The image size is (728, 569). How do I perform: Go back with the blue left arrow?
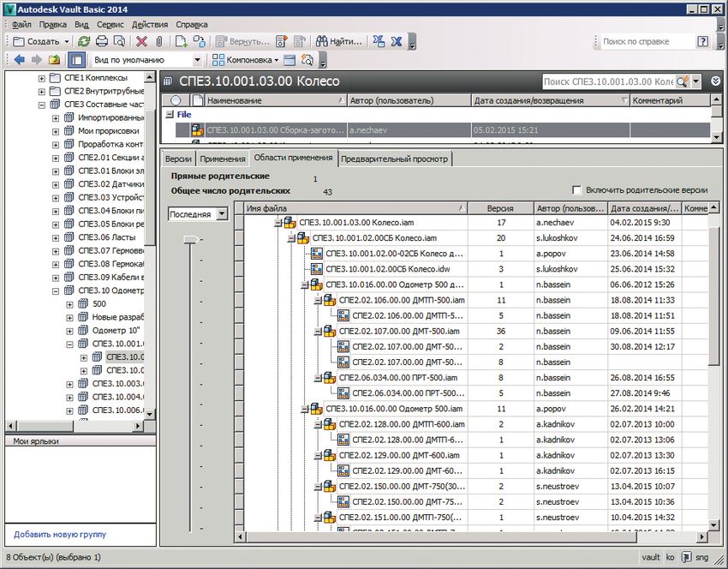pyautogui.click(x=20, y=59)
